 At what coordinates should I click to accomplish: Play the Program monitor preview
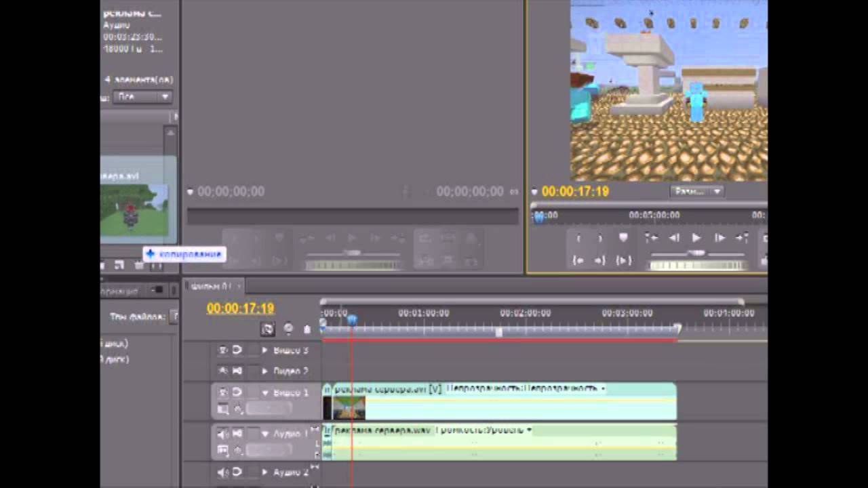[x=696, y=238]
